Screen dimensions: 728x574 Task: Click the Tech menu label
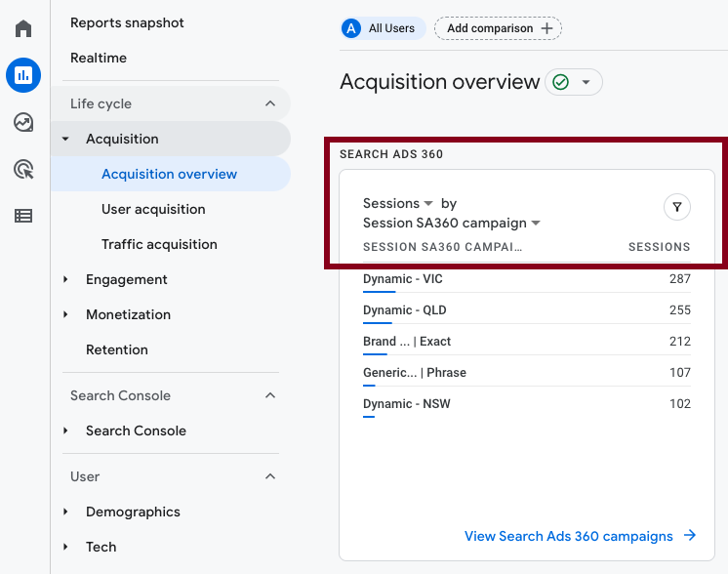coord(101,547)
